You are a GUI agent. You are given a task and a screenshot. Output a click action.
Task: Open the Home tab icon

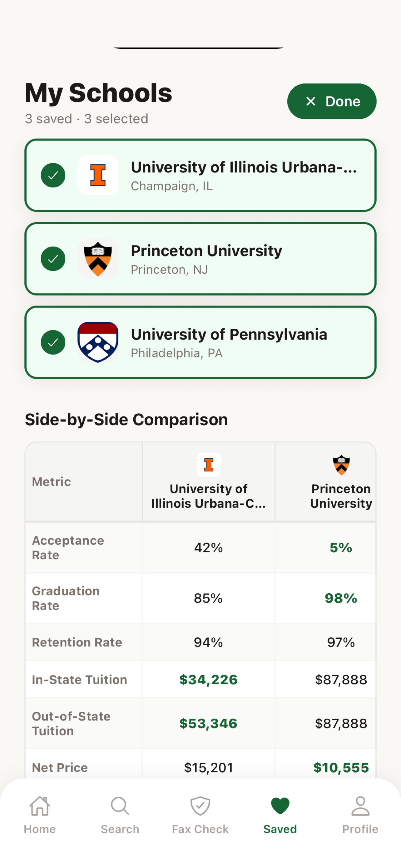pos(40,806)
